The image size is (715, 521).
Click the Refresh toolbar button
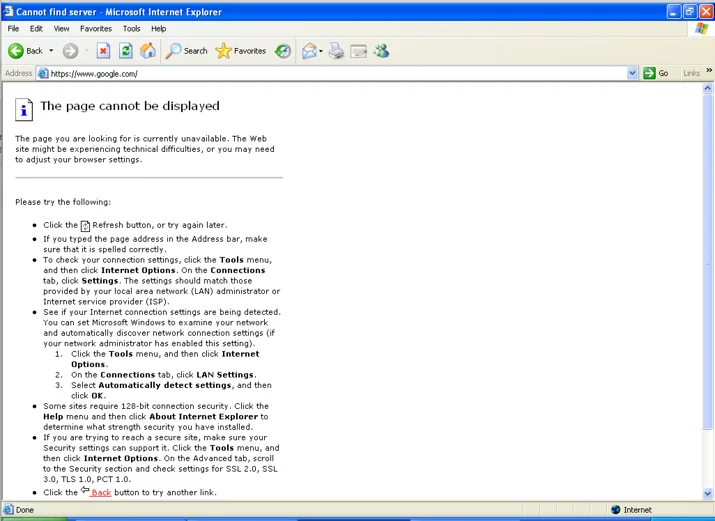(126, 51)
